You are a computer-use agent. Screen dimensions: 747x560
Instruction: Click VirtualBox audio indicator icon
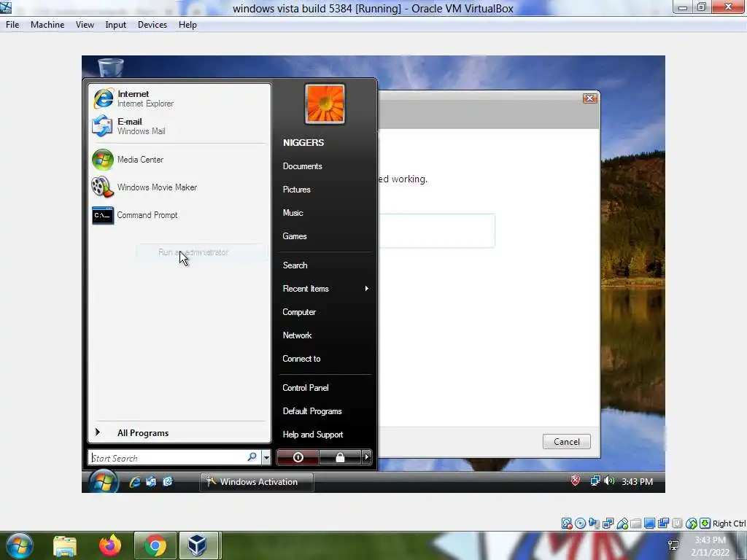594,524
